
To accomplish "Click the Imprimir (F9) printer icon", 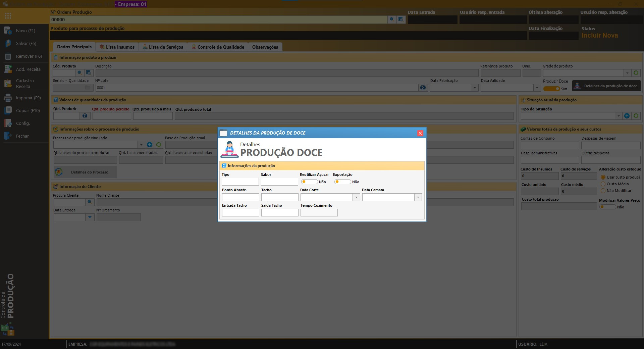I will click(x=8, y=98).
